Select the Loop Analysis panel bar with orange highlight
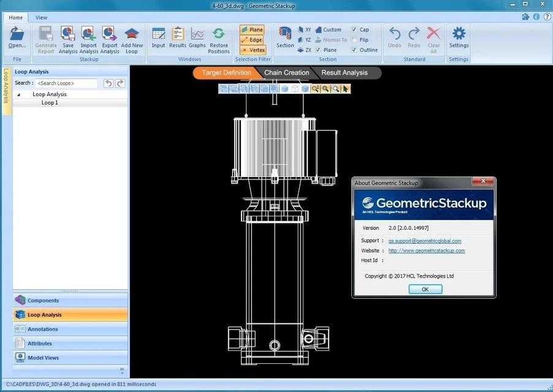553x392 pixels. tap(71, 314)
